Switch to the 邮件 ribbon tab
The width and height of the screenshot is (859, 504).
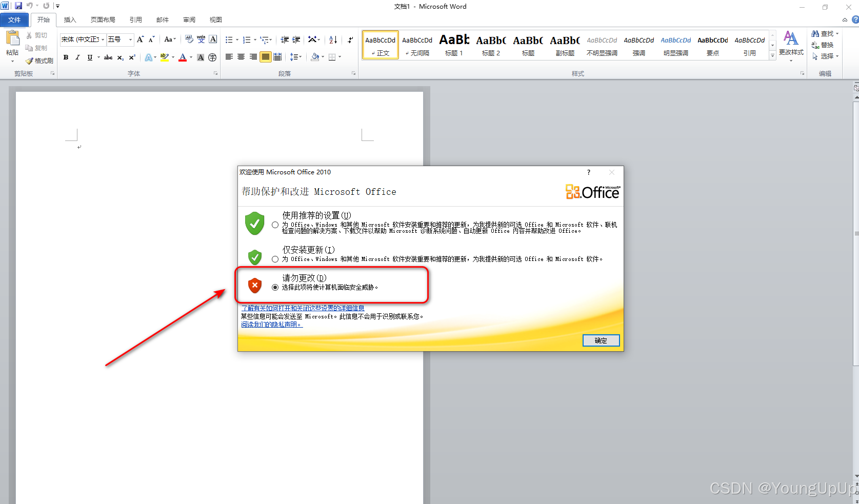point(163,19)
